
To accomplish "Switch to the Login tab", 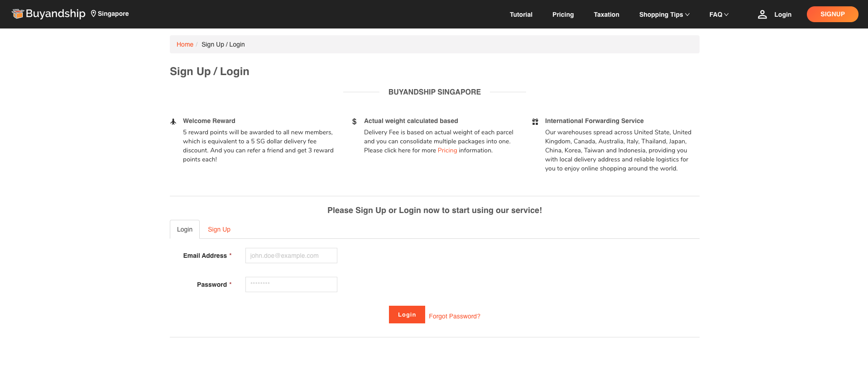I will 185,229.
